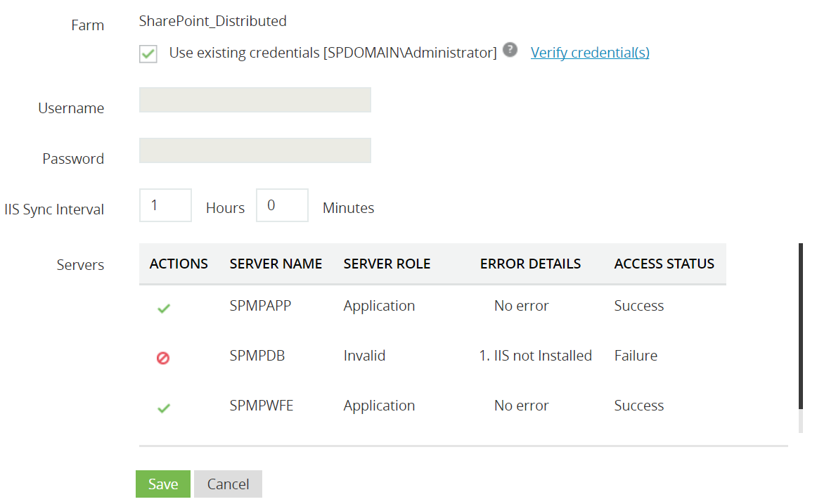
Task: Click the help question mark icon
Action: pyautogui.click(x=510, y=50)
